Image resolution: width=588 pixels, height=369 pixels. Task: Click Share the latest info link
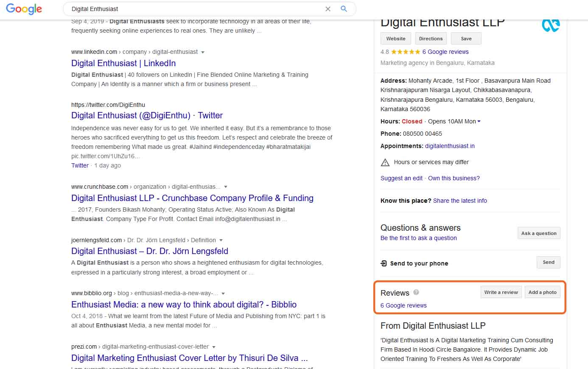pyautogui.click(x=460, y=201)
